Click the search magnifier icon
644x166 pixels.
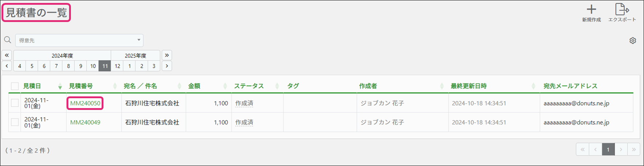pos(7,40)
